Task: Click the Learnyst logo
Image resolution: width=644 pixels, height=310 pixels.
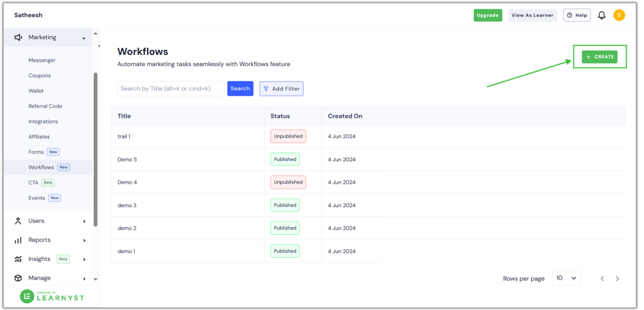Action: pyautogui.click(x=52, y=296)
